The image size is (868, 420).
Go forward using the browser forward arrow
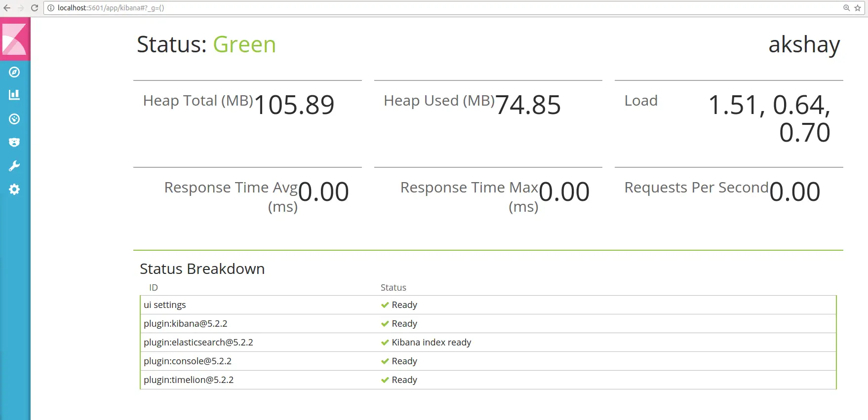[21, 8]
